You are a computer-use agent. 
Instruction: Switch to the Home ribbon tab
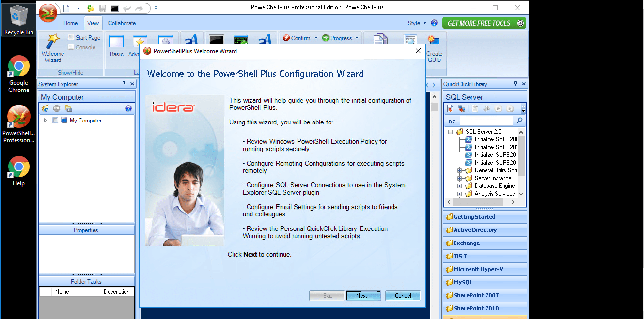[x=70, y=23]
